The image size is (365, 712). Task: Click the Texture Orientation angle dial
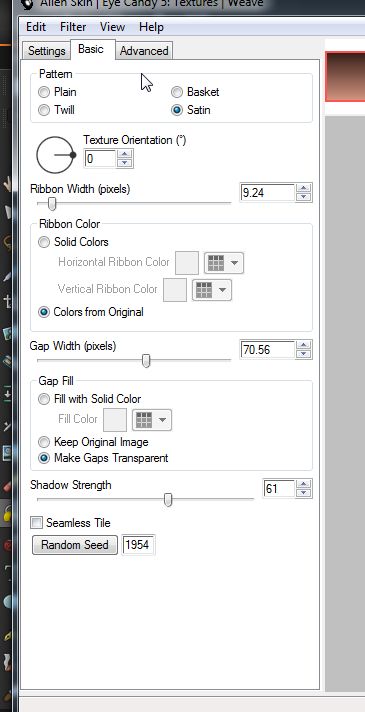pyautogui.click(x=55, y=155)
